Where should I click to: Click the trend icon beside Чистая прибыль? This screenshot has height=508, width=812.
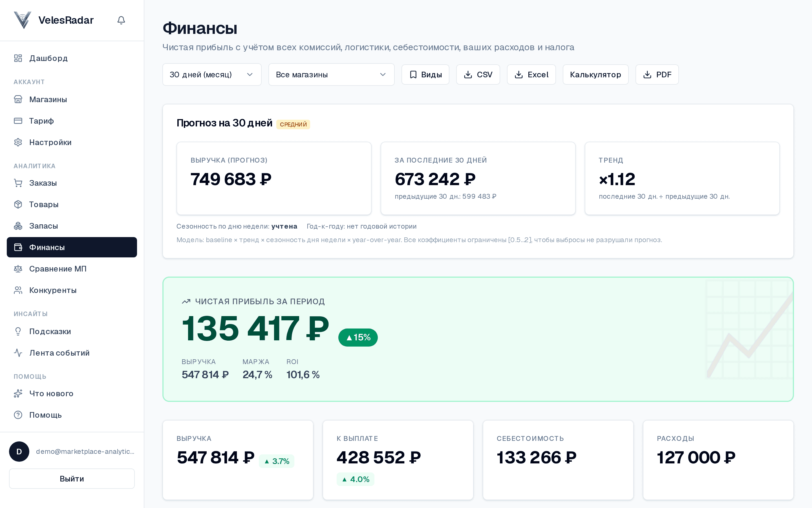coord(186,301)
